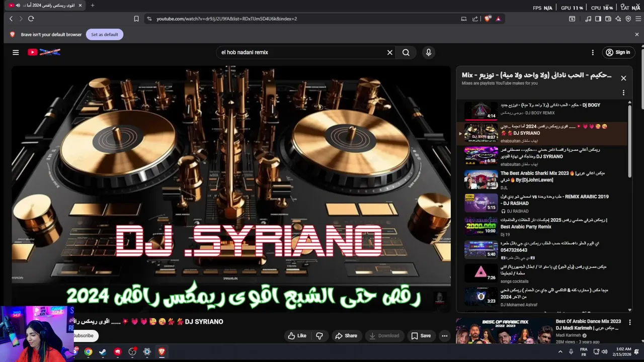Close the Mix playlist panel
The width and height of the screenshot is (644, 362).
tap(623, 78)
